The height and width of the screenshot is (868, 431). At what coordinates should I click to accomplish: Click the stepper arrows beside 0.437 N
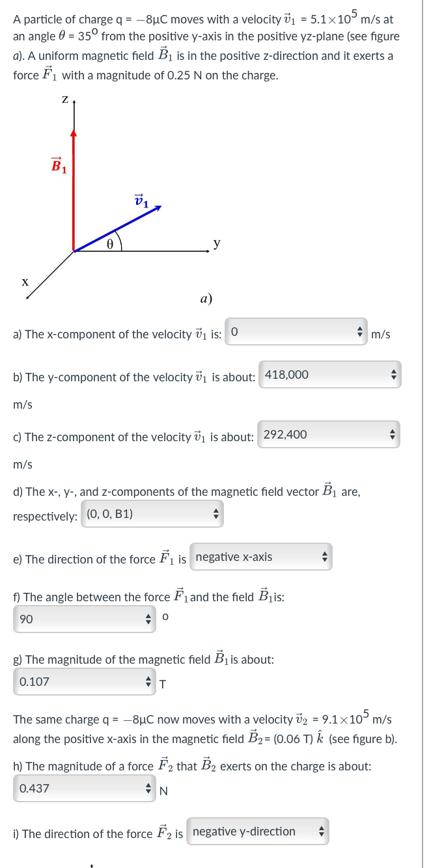click(149, 788)
